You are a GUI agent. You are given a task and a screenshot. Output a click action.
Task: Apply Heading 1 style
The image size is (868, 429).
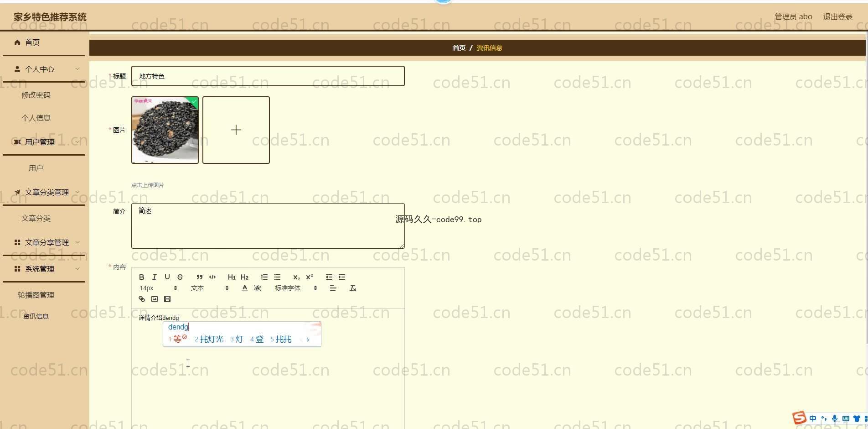pyautogui.click(x=232, y=277)
